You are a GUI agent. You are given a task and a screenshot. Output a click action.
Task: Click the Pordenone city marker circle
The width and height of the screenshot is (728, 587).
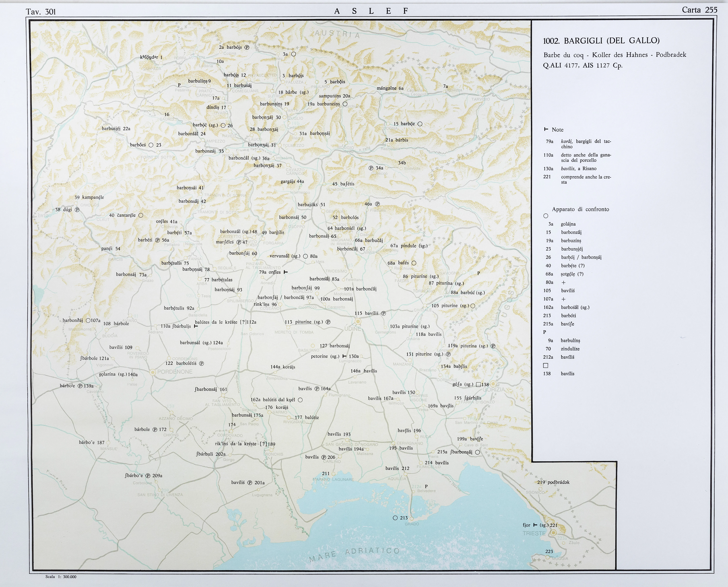153,372
